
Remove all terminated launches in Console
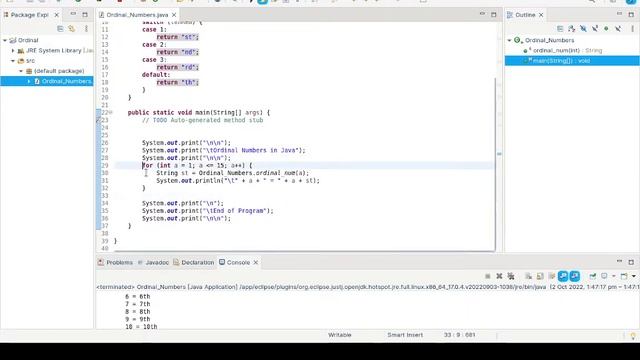coord(511,276)
